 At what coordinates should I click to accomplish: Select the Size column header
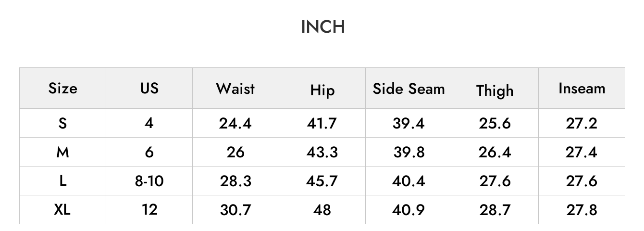coord(62,89)
